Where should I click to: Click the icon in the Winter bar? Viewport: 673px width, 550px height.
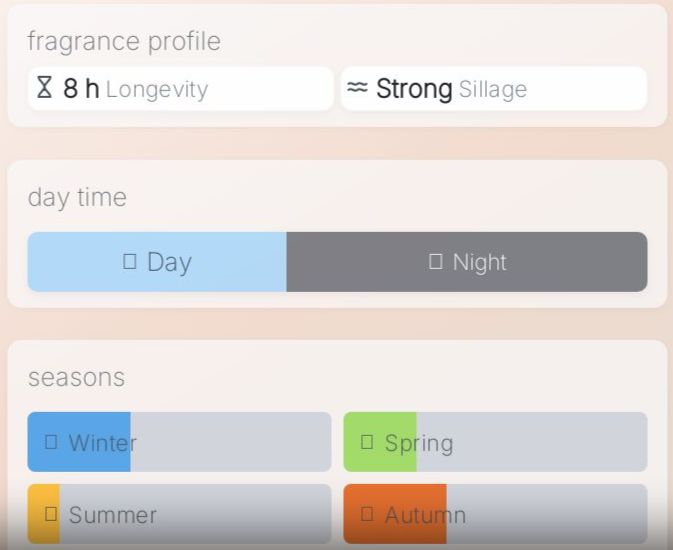click(51, 442)
